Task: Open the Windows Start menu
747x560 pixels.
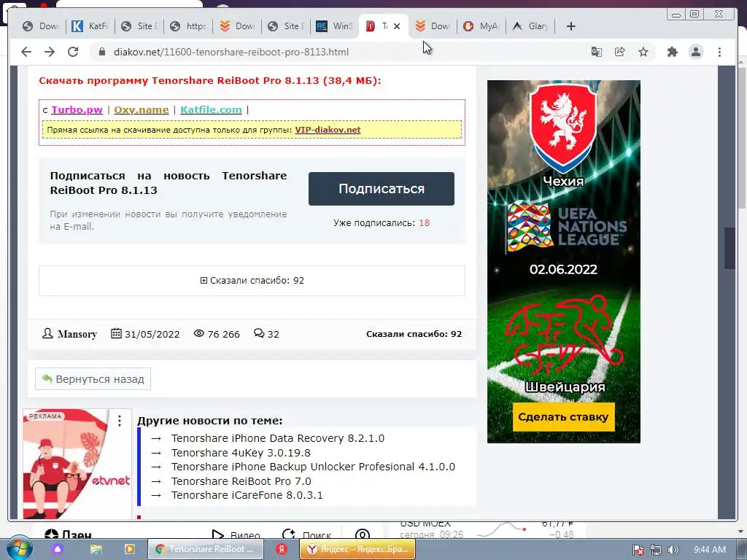Action: 19,548
